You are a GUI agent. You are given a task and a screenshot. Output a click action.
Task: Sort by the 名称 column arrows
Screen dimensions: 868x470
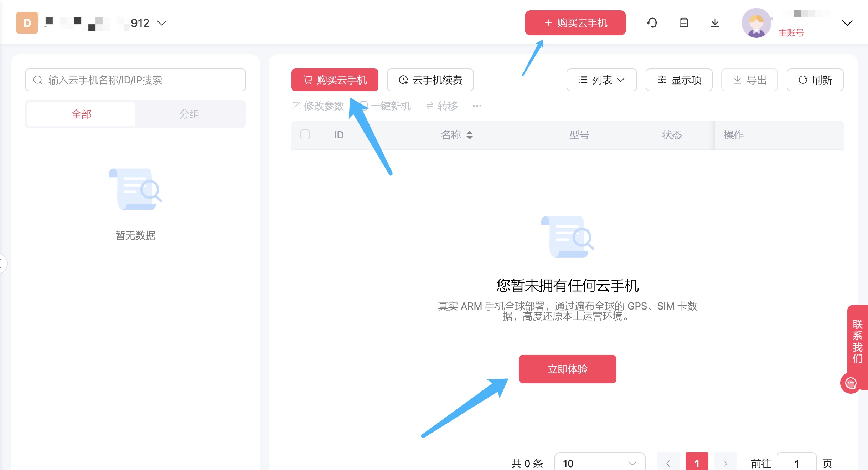[470, 135]
